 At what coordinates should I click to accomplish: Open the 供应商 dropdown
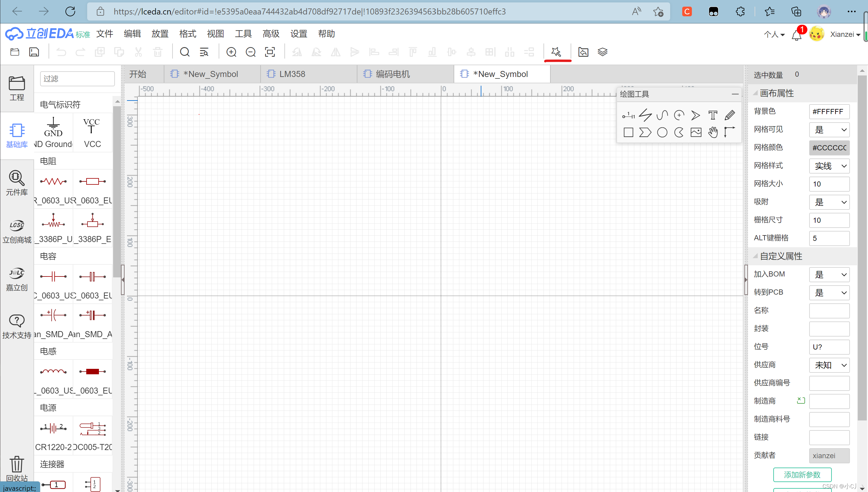click(829, 365)
